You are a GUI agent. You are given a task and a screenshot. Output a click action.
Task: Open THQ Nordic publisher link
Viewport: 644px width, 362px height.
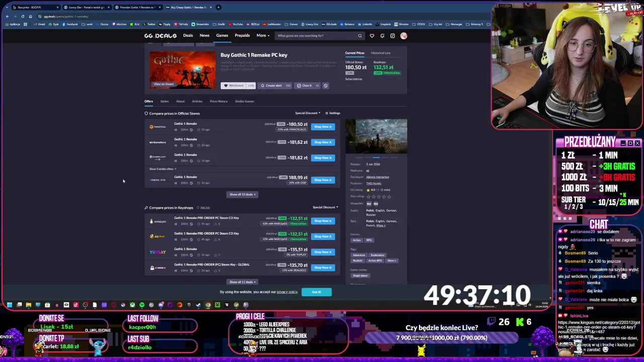(x=374, y=184)
